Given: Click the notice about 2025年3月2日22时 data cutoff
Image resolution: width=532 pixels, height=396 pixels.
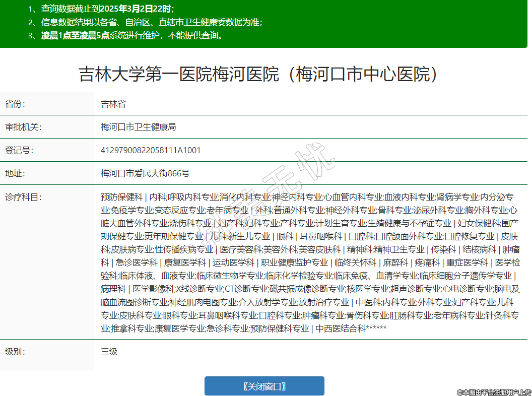Looking at the screenshot, I should pyautogui.click(x=101, y=9).
